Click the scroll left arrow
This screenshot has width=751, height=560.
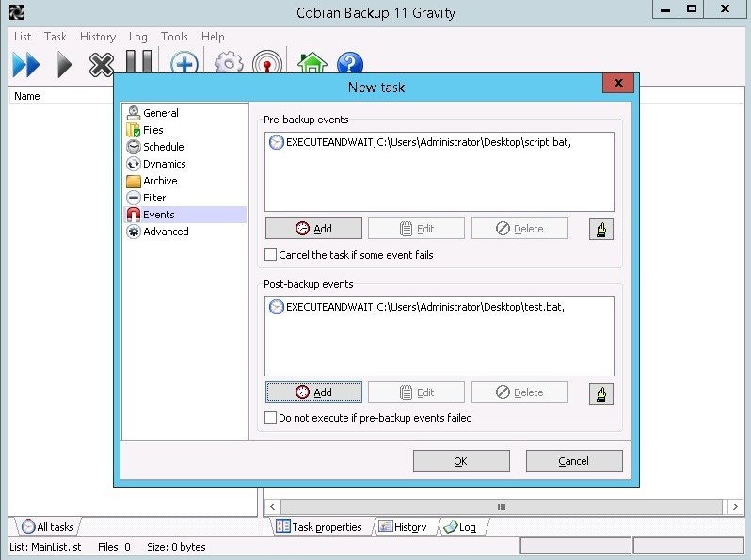pyautogui.click(x=272, y=506)
